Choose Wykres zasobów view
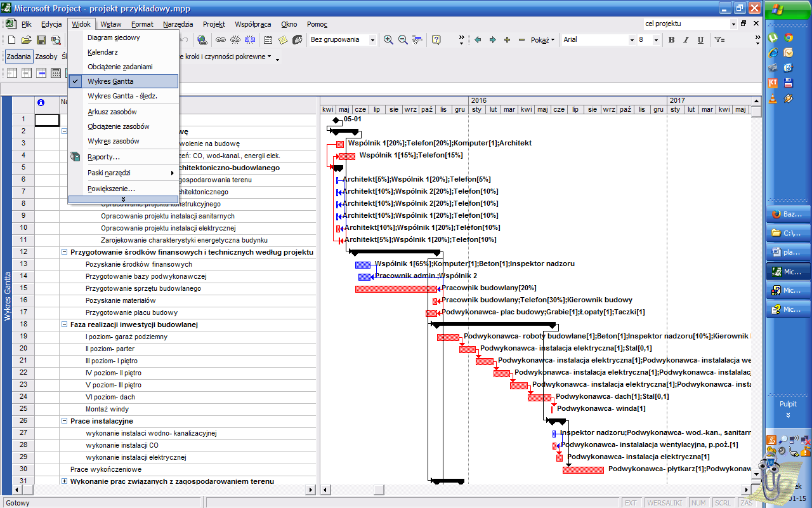This screenshot has width=812, height=508. click(123, 141)
